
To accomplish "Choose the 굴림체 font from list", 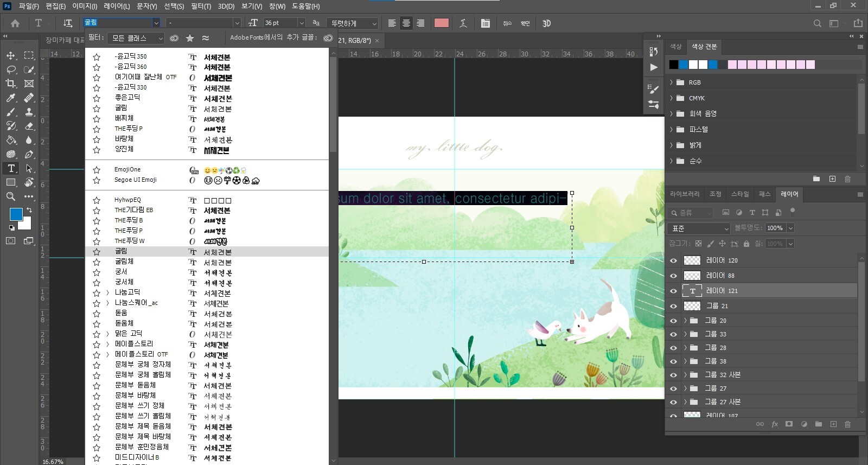I will coord(124,262).
